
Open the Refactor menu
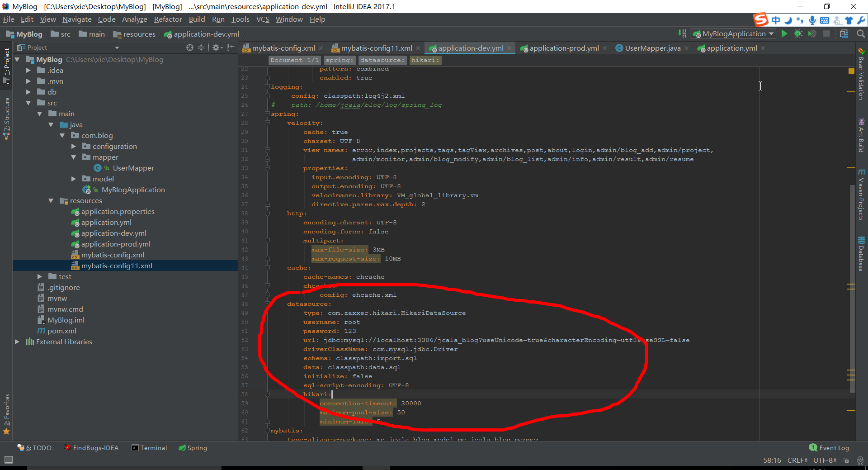[x=168, y=19]
